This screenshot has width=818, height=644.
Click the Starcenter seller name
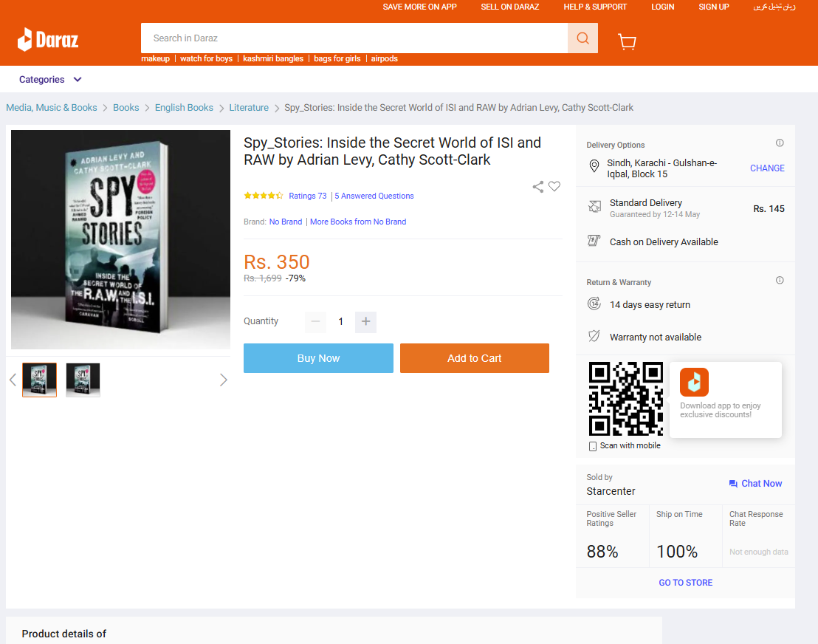[611, 491]
